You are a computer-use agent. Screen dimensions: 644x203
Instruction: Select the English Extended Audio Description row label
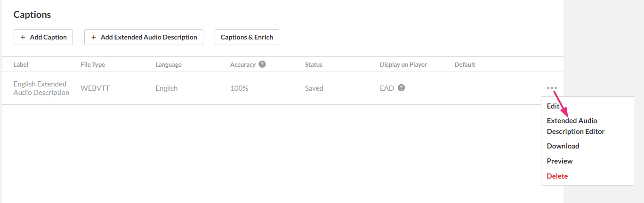pos(41,88)
